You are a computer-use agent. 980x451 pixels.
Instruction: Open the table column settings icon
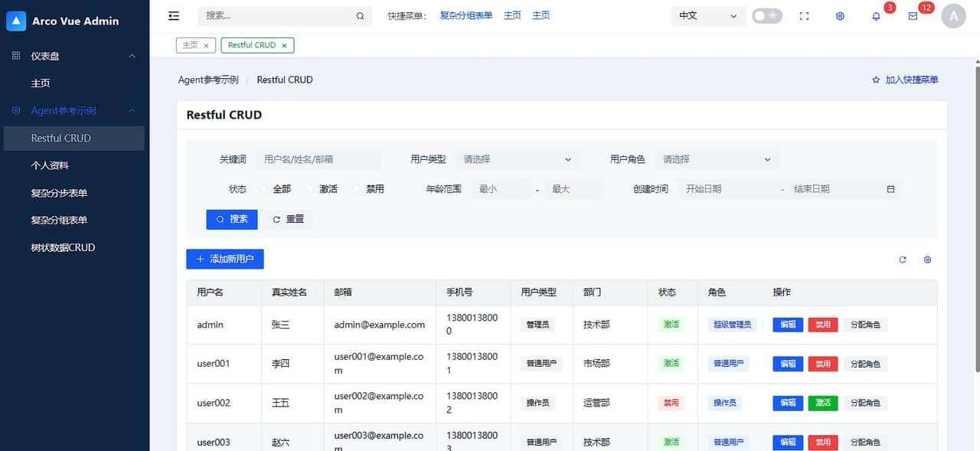(x=927, y=260)
